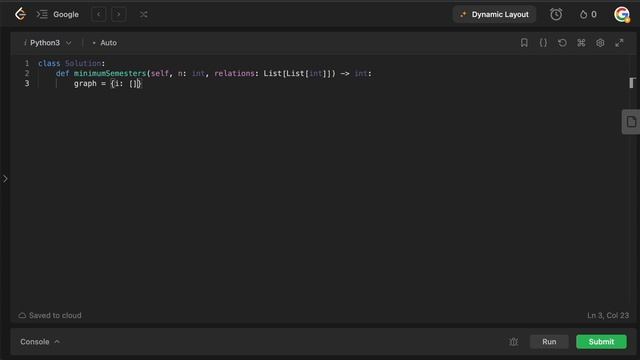Expand the collapsed left panel chevron
This screenshot has height=360, width=640.
click(5, 178)
